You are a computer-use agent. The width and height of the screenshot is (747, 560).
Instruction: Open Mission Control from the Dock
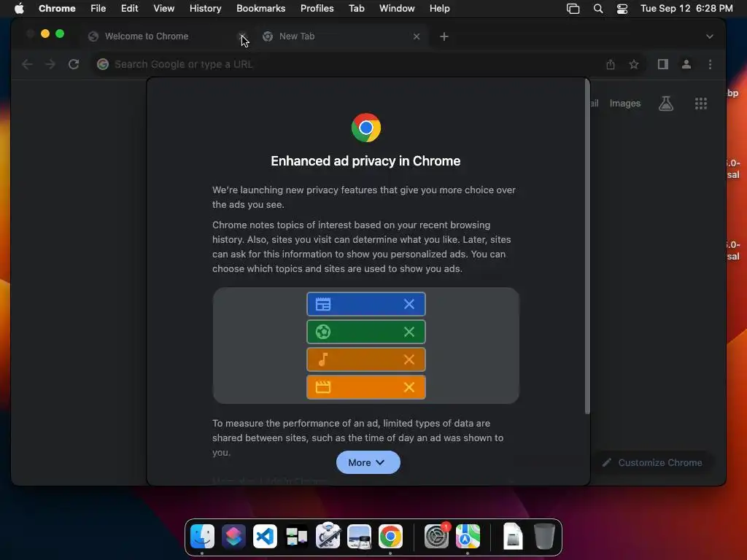coord(296,536)
